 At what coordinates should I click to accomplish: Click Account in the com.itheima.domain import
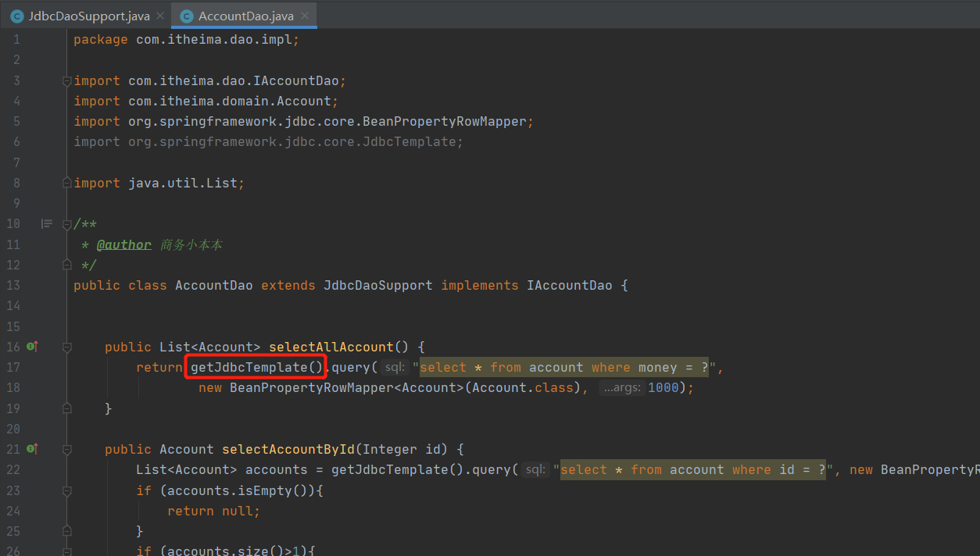[x=304, y=101]
